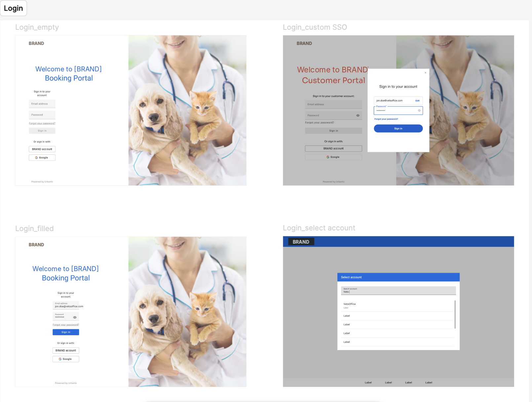Toggle dimmed password eye icon in Login_custom SSO
This screenshot has width=532, height=402.
(358, 115)
